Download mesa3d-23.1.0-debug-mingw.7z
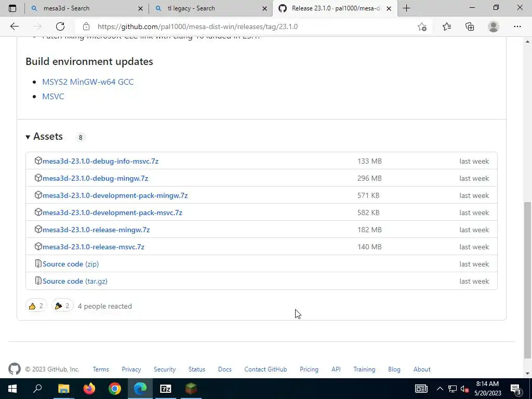 tap(96, 178)
